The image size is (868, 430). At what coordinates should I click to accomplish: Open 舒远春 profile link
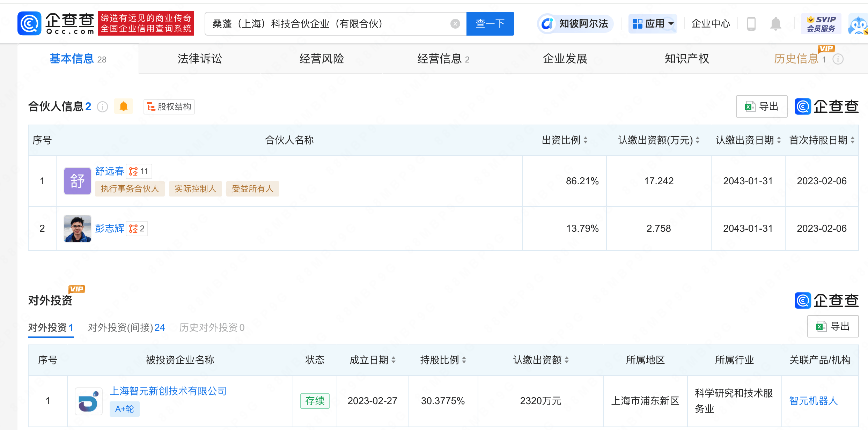click(x=109, y=171)
